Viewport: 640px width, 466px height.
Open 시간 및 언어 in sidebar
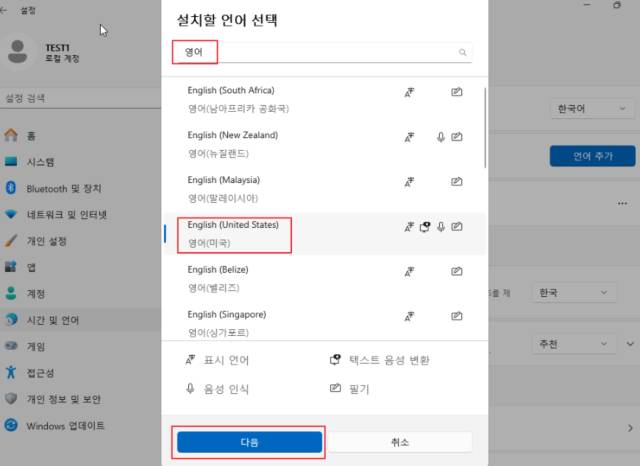pyautogui.click(x=60, y=320)
